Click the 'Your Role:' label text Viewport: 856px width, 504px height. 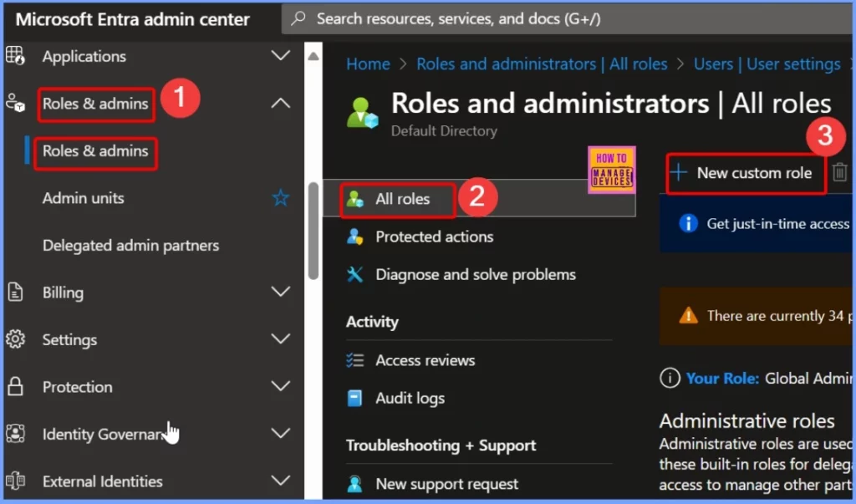721,378
